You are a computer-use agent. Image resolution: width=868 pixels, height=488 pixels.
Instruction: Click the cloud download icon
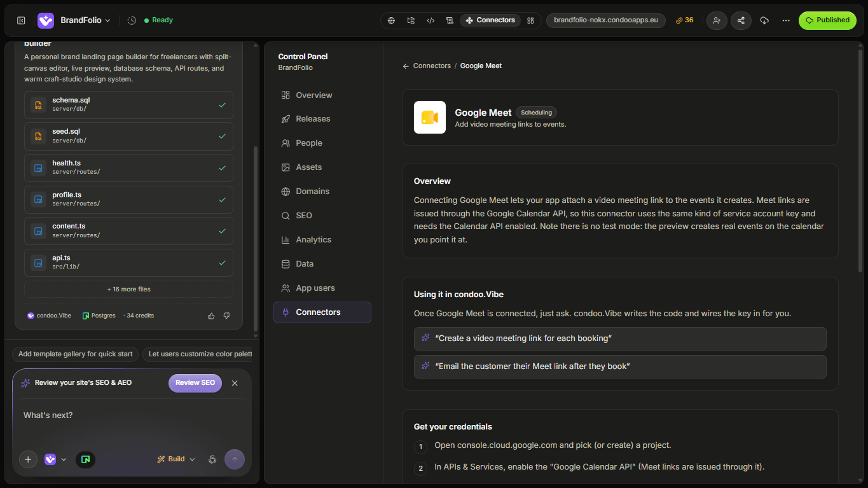pyautogui.click(x=764, y=20)
